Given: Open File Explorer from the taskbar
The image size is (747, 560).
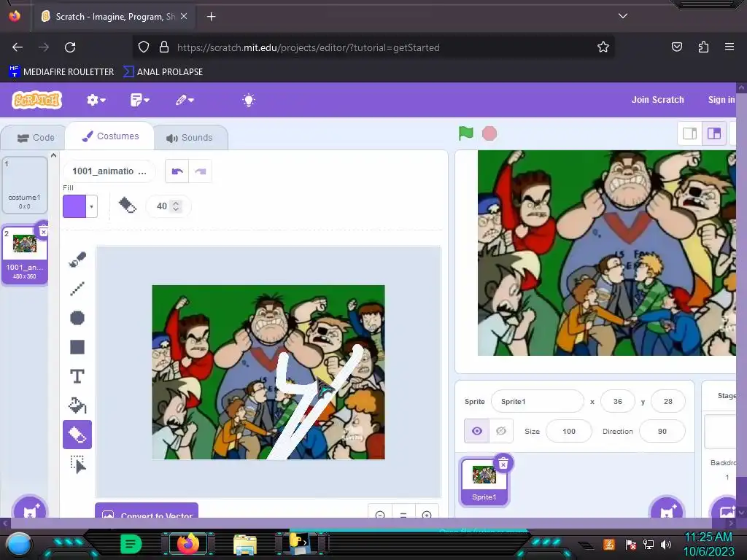Looking at the screenshot, I should [245, 544].
